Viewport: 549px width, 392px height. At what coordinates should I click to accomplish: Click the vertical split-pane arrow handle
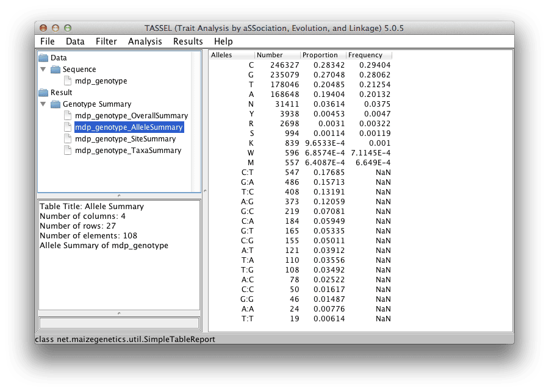click(205, 191)
